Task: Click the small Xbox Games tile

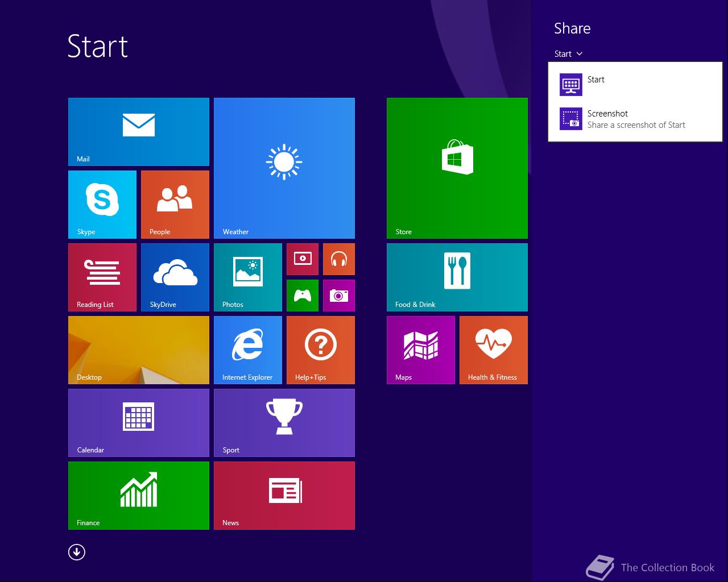Action: [x=303, y=296]
